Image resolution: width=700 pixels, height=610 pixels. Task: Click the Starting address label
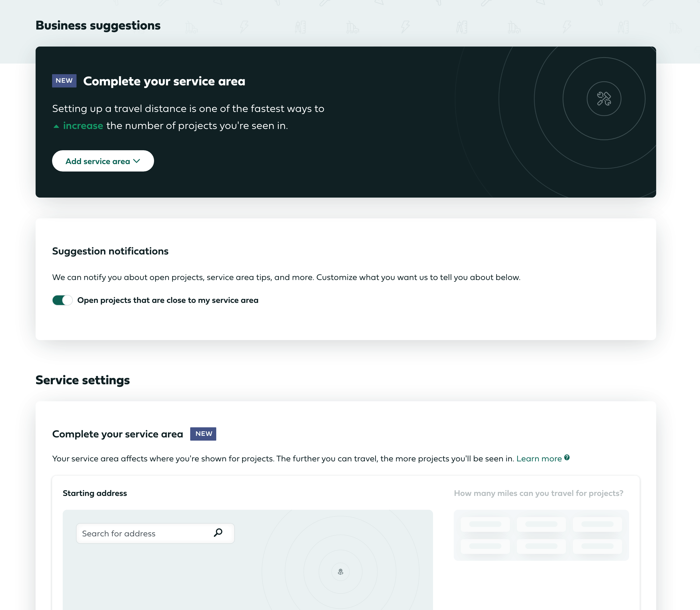95,493
